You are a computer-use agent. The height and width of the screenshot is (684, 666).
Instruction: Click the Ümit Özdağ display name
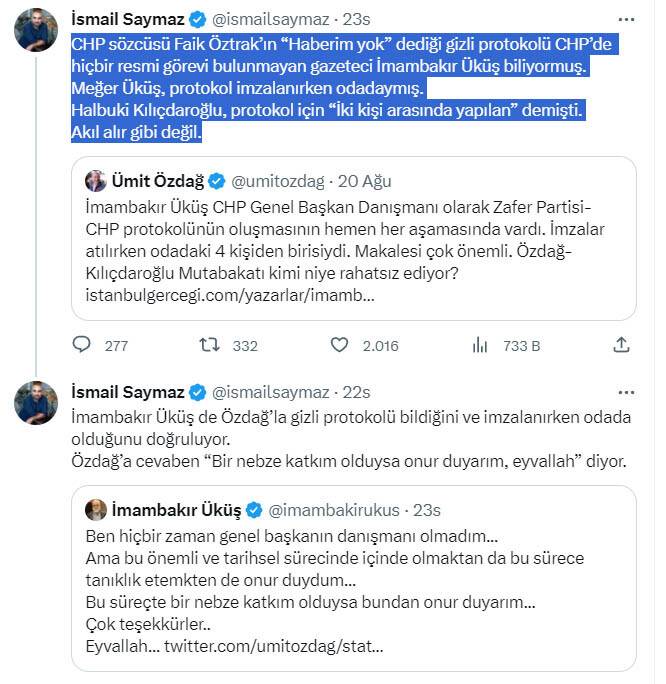click(x=159, y=181)
